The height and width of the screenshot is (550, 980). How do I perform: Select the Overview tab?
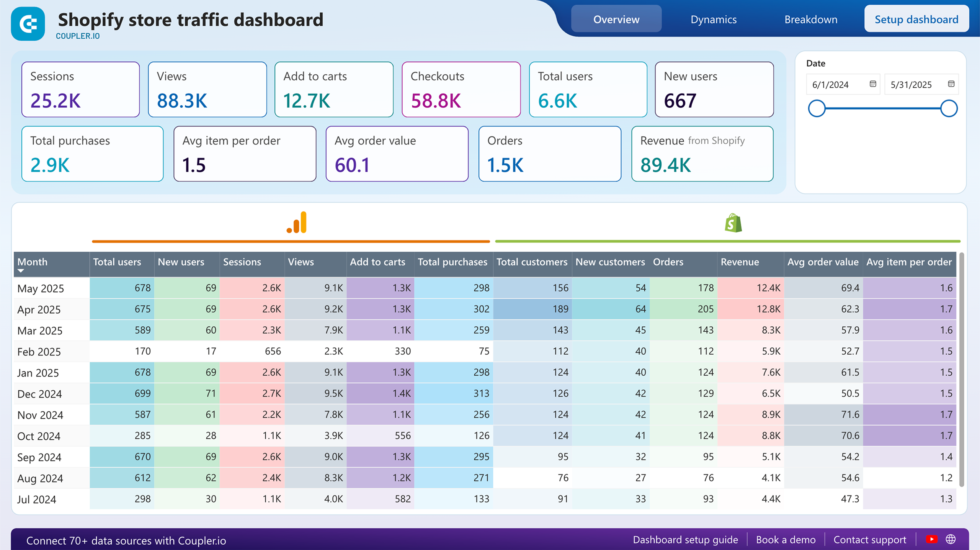616,19
